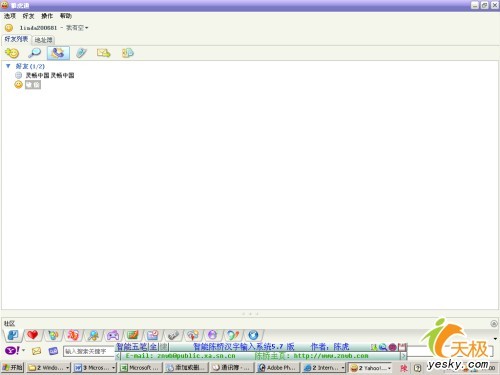500x375 pixels.
Task: Click the add friend smiley icon
Action: [x=12, y=53]
